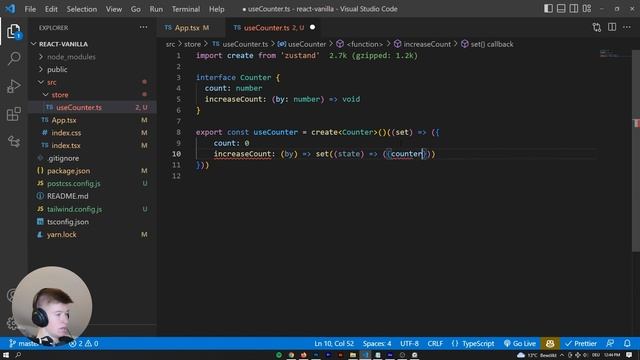Screen dimensions: 640x360
Task: Open the Search view in activity bar
Action: coord(14,58)
